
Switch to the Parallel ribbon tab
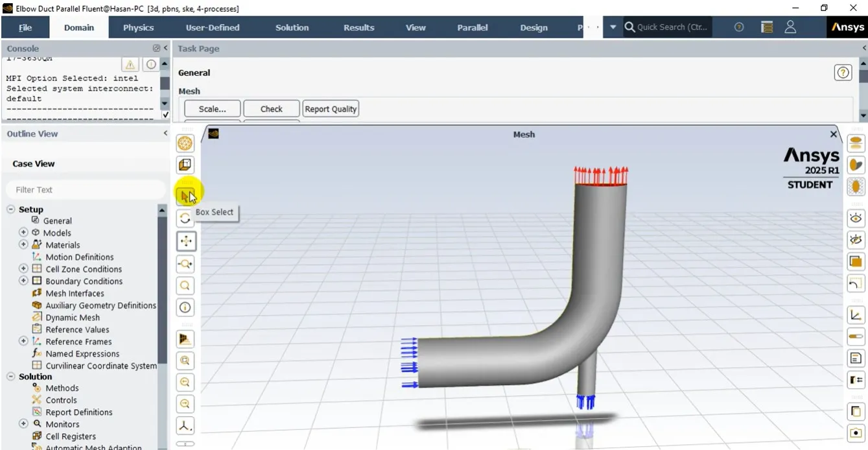click(473, 27)
